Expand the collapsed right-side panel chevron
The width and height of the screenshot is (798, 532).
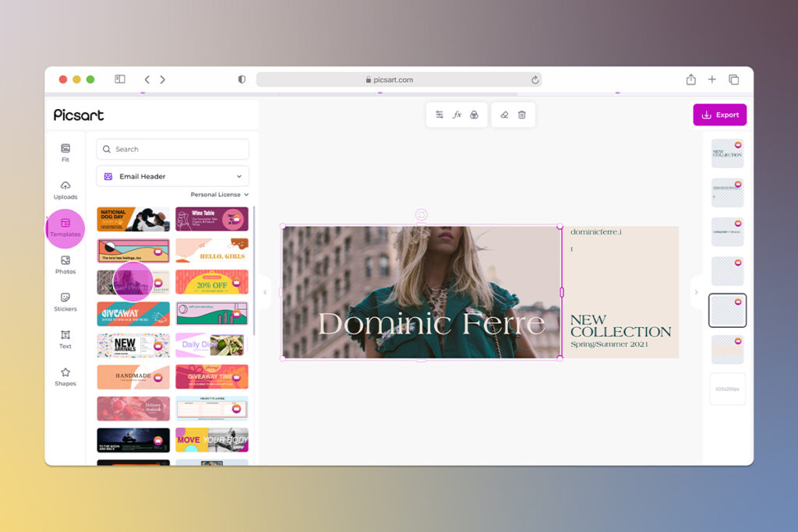pyautogui.click(x=696, y=292)
